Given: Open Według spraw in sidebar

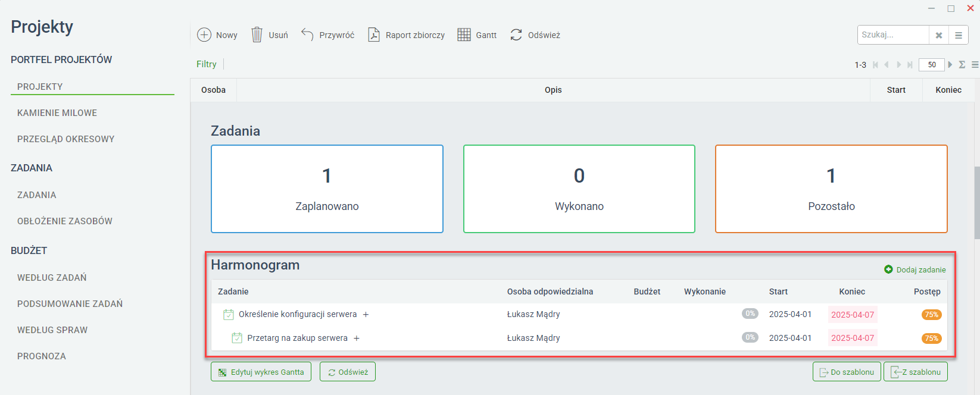Looking at the screenshot, I should (x=52, y=330).
